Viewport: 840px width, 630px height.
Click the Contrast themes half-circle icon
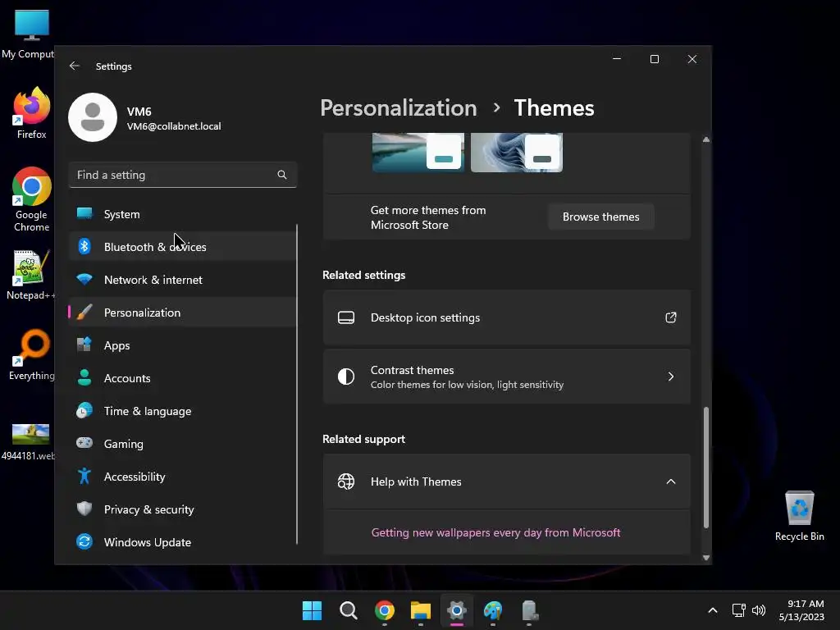click(346, 377)
